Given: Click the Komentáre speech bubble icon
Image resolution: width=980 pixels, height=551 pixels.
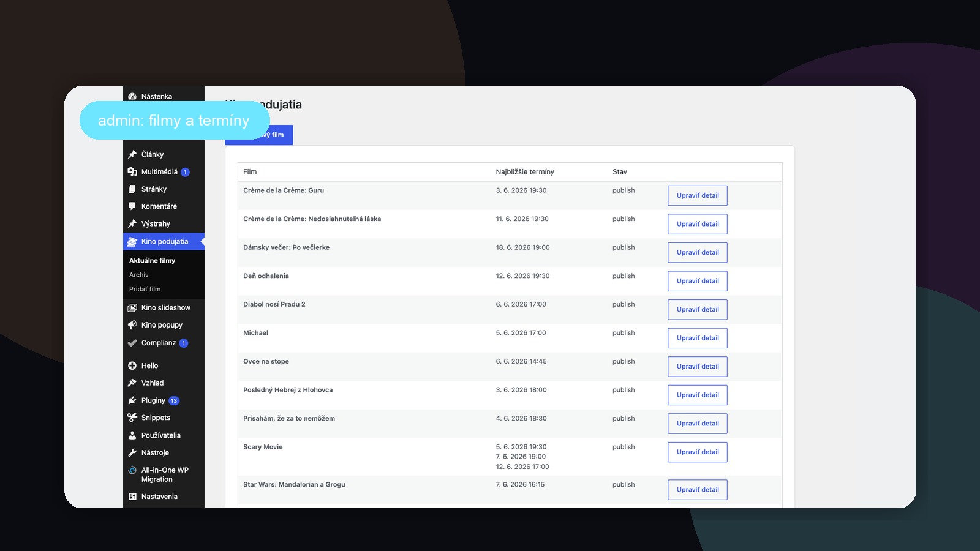Looking at the screenshot, I should point(132,206).
